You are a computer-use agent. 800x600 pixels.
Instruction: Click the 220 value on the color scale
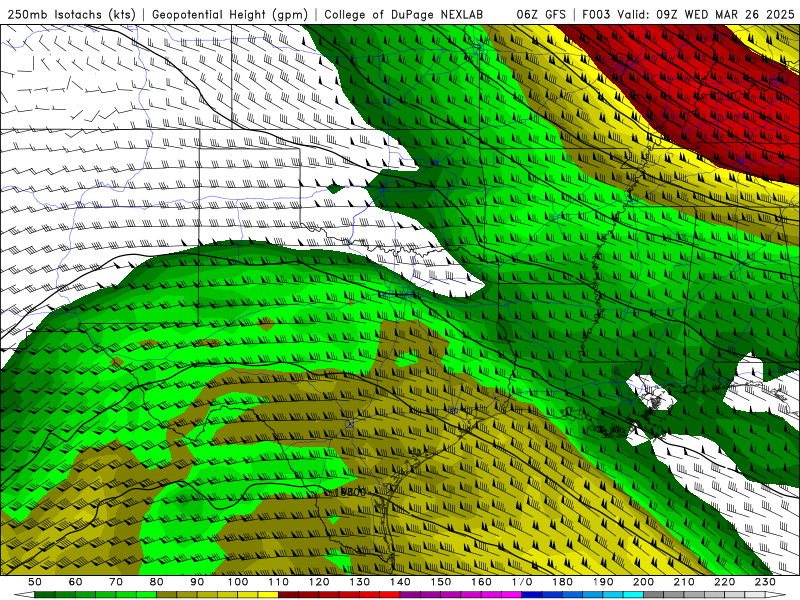tap(724, 582)
